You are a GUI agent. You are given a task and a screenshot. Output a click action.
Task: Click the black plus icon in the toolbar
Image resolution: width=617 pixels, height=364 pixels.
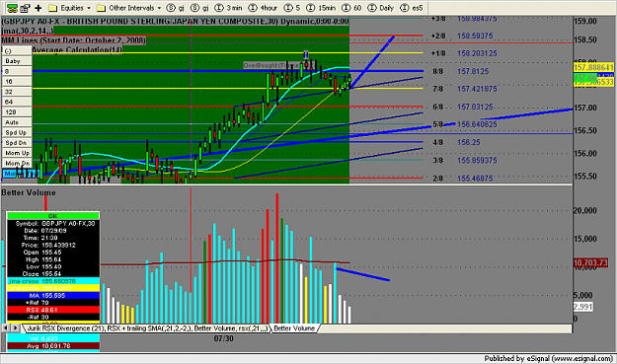[x=39, y=8]
